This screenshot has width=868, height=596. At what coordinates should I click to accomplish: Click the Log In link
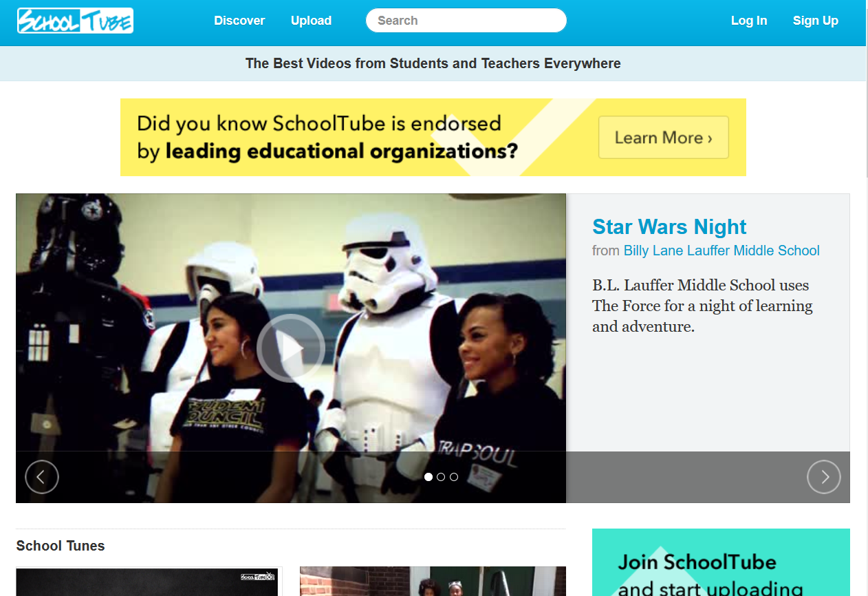coord(749,21)
